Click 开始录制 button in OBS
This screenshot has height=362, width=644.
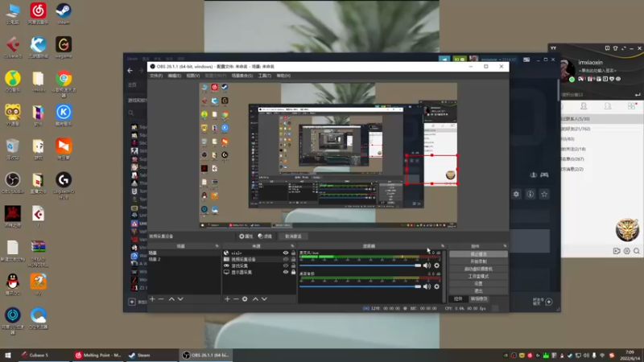[x=478, y=261]
